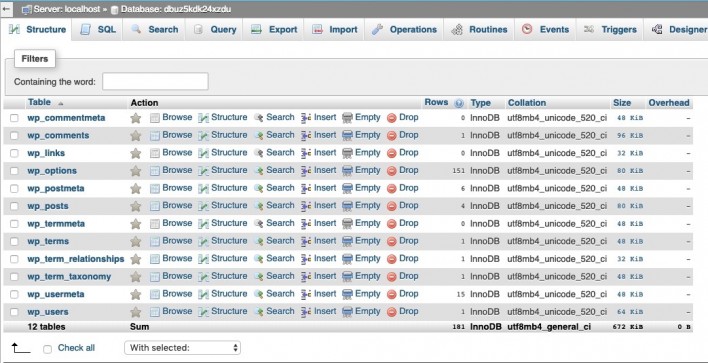
Task: Click Structure icon in wp_links row
Action: (x=204, y=153)
